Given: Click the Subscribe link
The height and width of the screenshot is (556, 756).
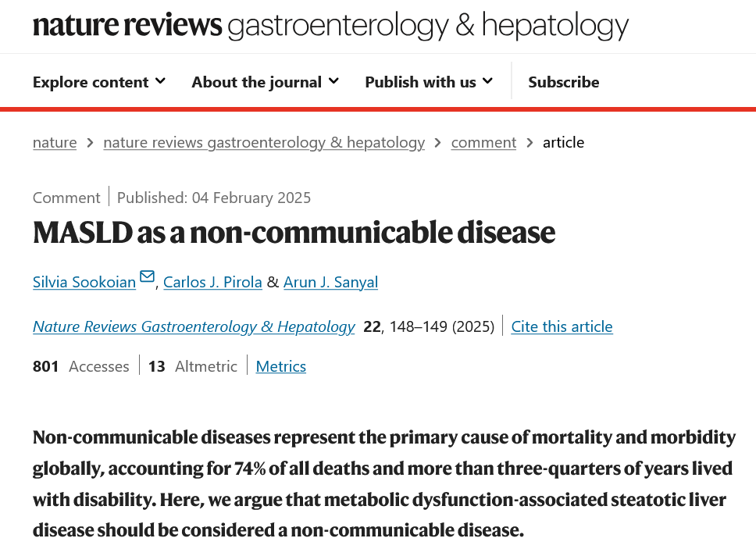Looking at the screenshot, I should click(x=563, y=82).
